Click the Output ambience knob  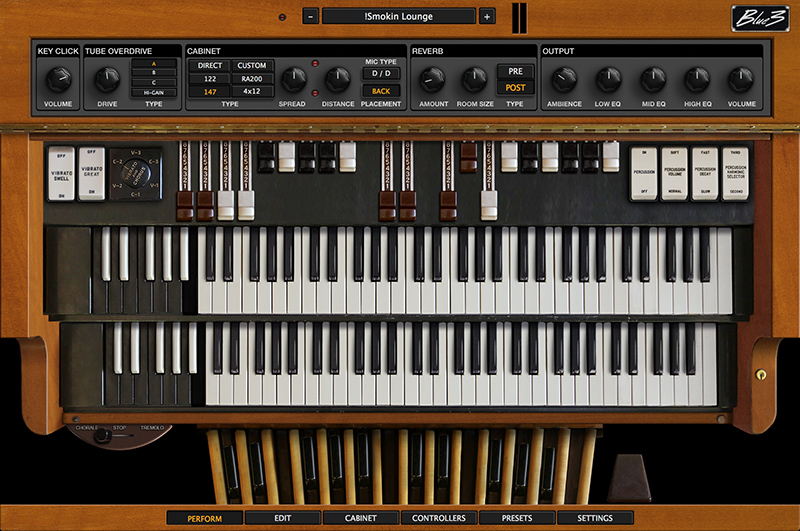click(564, 79)
